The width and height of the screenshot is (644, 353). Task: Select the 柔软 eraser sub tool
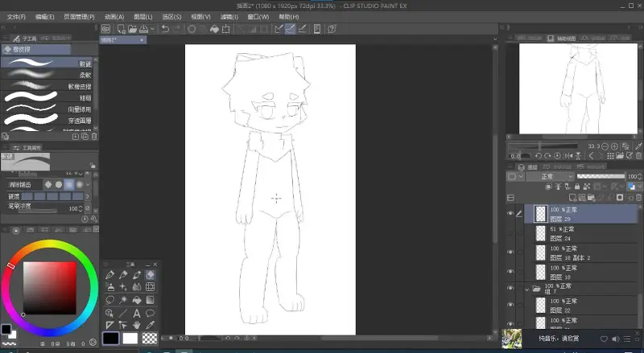48,75
